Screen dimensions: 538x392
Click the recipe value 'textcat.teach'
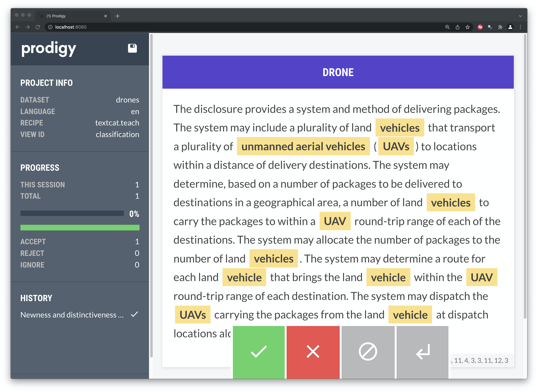point(117,123)
